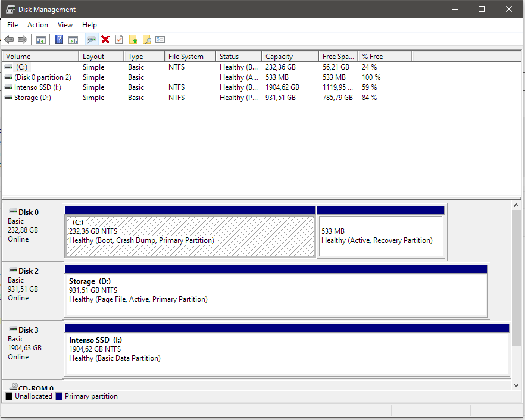Image resolution: width=525 pixels, height=420 pixels.
Task: Click the 56,21 GB free space cell
Action: [x=336, y=67]
